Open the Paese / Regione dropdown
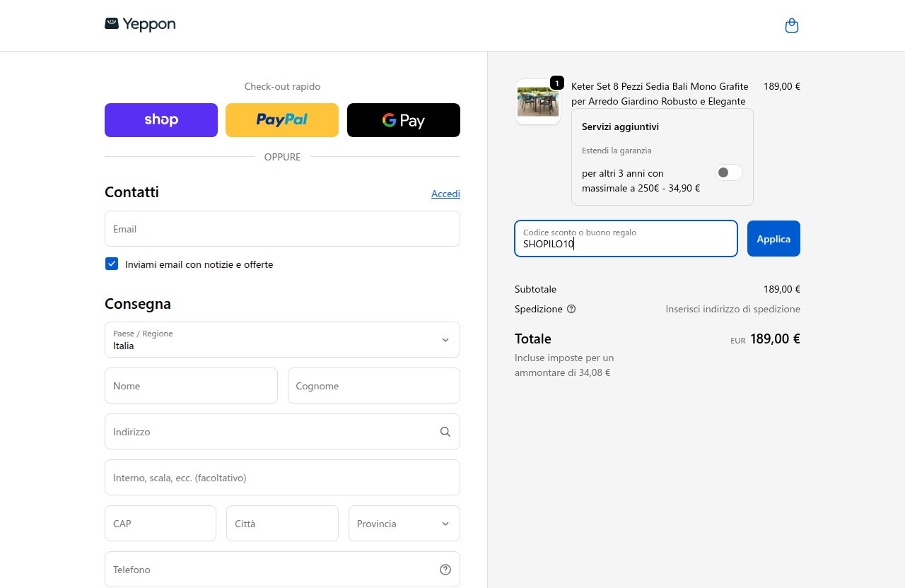The width and height of the screenshot is (905, 588). click(282, 340)
